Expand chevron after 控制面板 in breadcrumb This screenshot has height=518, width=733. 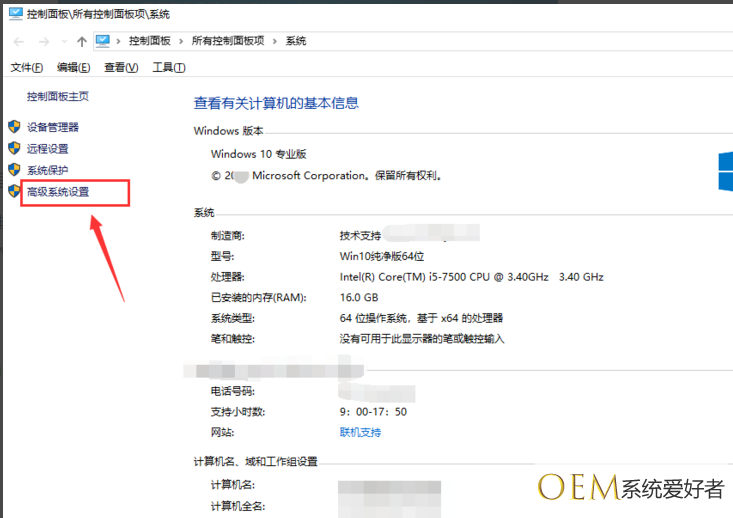(179, 41)
